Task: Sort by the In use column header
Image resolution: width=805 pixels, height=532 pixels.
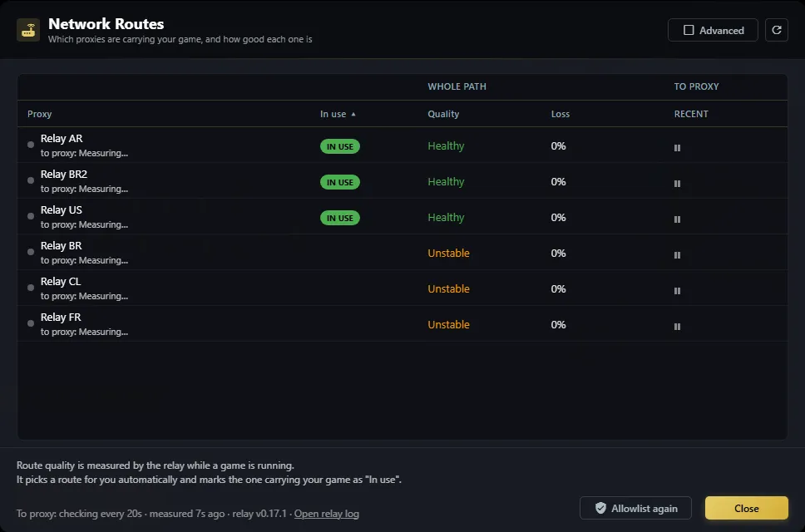Action: coord(338,114)
